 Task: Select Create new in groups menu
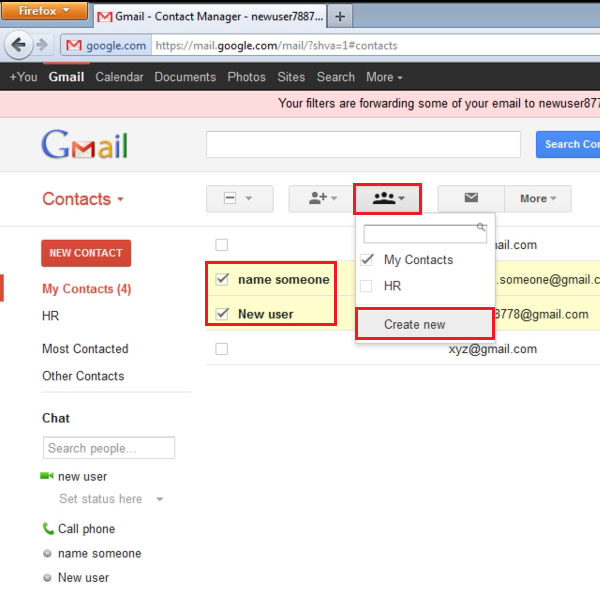tap(424, 324)
